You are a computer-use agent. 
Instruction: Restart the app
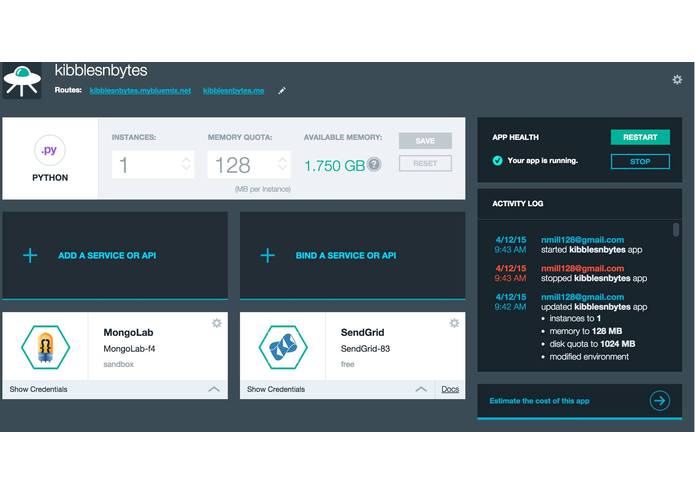click(640, 137)
